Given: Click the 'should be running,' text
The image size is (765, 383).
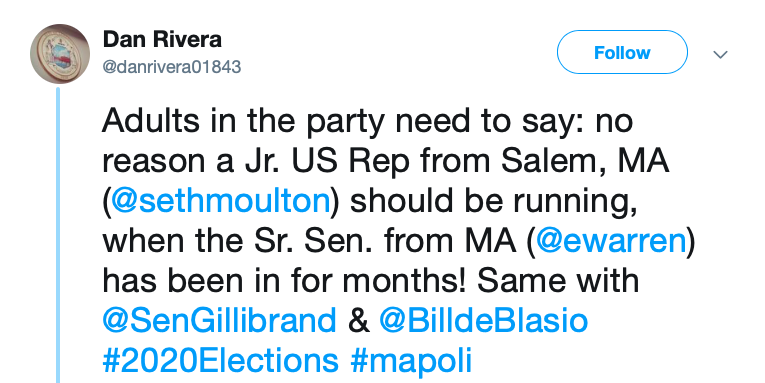Looking at the screenshot, I should point(493,201).
